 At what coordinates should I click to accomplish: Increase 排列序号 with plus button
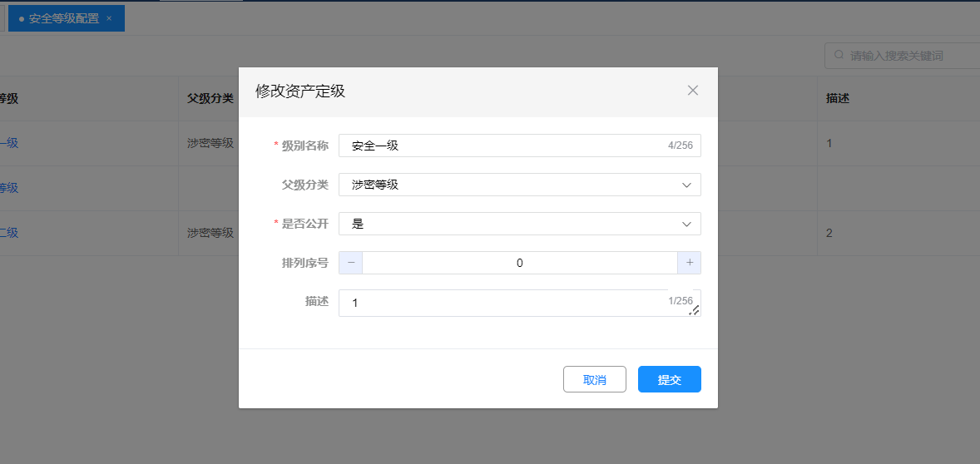[690, 263]
